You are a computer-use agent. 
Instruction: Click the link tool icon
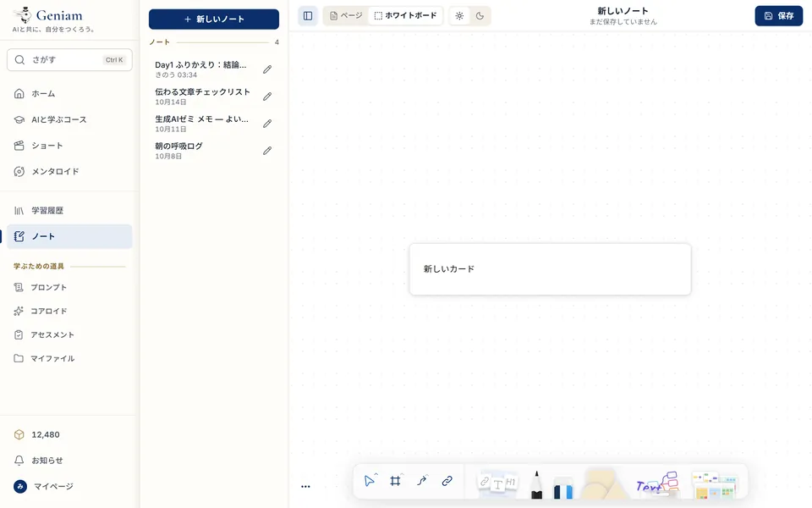pyautogui.click(x=447, y=481)
